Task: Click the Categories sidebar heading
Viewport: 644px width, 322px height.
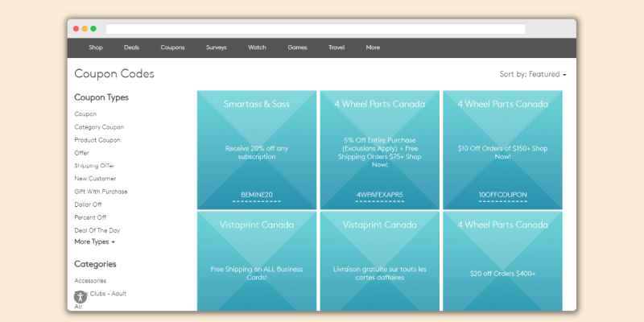Action: coord(95,264)
